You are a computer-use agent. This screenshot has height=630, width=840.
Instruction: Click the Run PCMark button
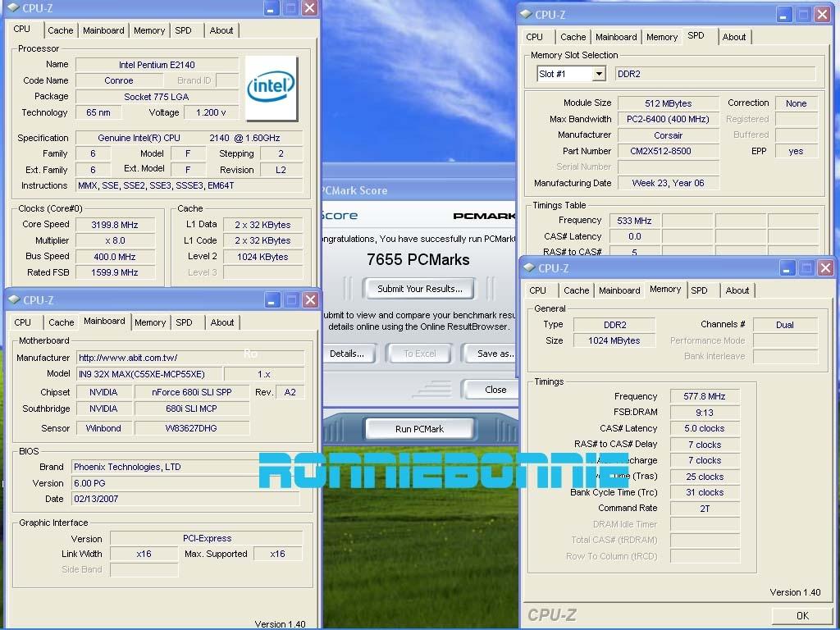pyautogui.click(x=419, y=428)
